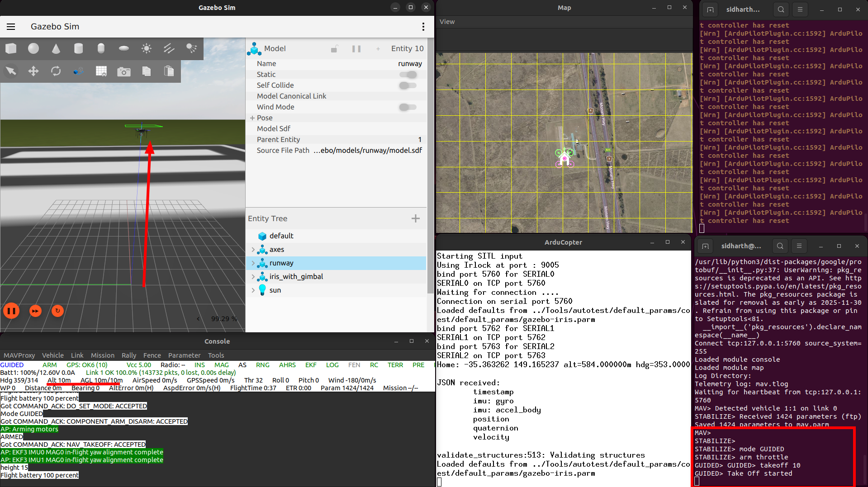Insert a Sphere into the scene

[x=33, y=48]
